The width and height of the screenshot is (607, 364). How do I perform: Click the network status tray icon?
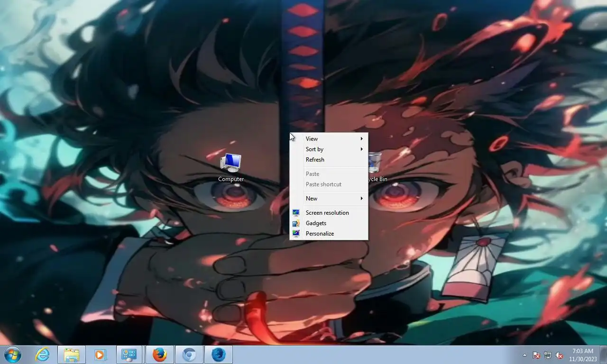[548, 355]
